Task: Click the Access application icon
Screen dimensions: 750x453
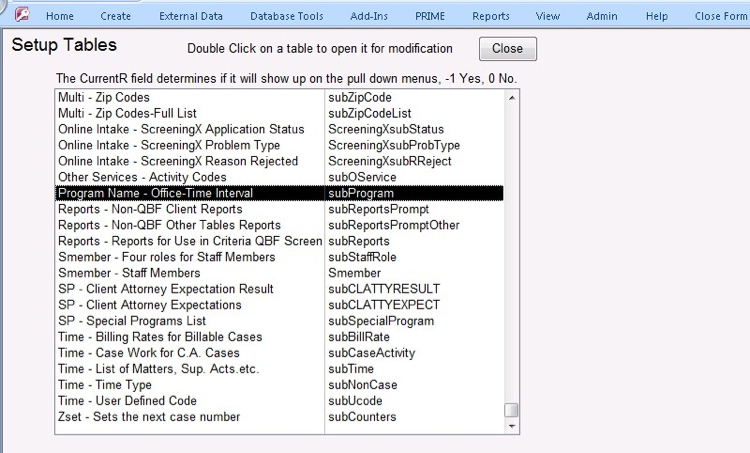Action: point(20,16)
